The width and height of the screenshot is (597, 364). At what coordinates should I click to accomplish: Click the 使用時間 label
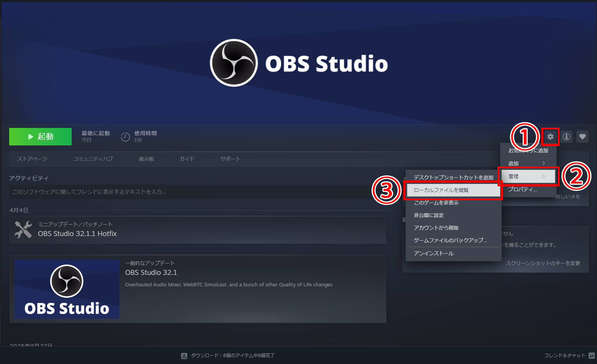pyautogui.click(x=145, y=133)
